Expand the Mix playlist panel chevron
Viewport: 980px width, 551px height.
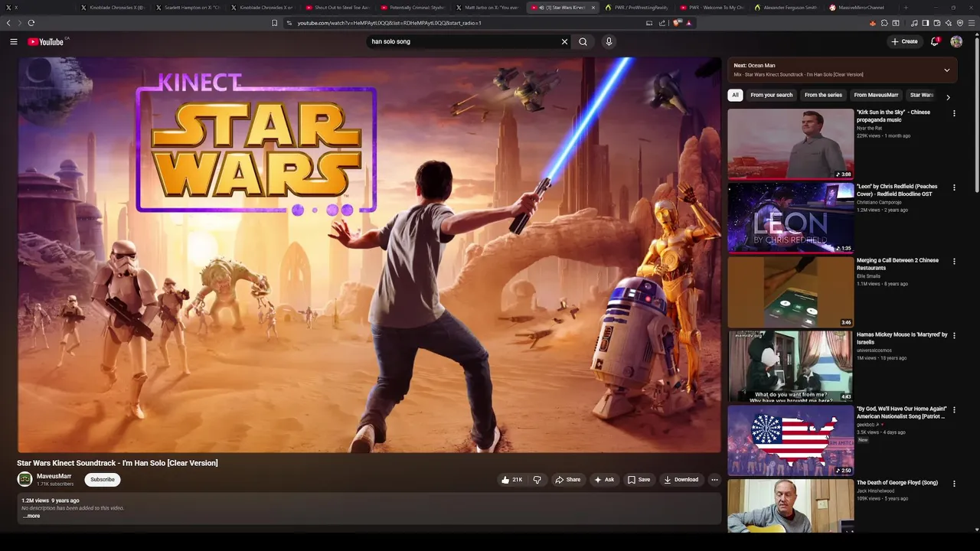[947, 70]
